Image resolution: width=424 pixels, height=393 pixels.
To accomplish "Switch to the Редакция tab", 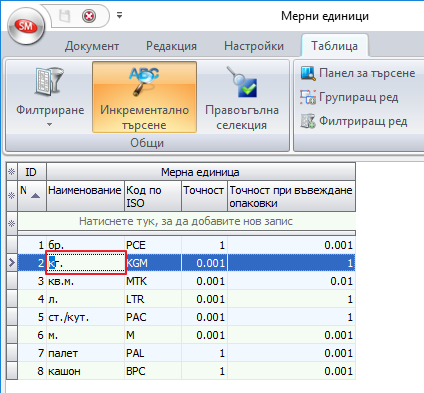I will click(171, 46).
